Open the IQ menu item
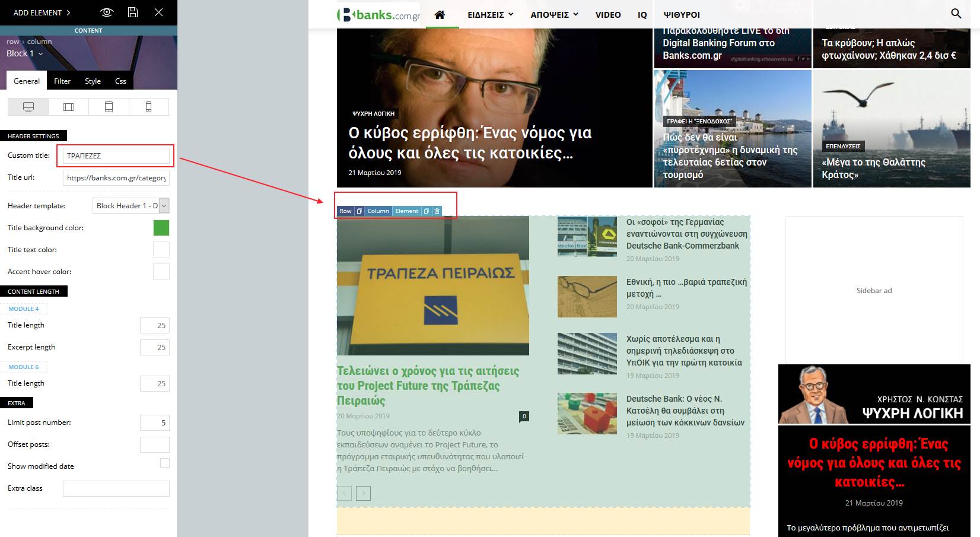Image resolution: width=980 pixels, height=537 pixels. tap(642, 15)
